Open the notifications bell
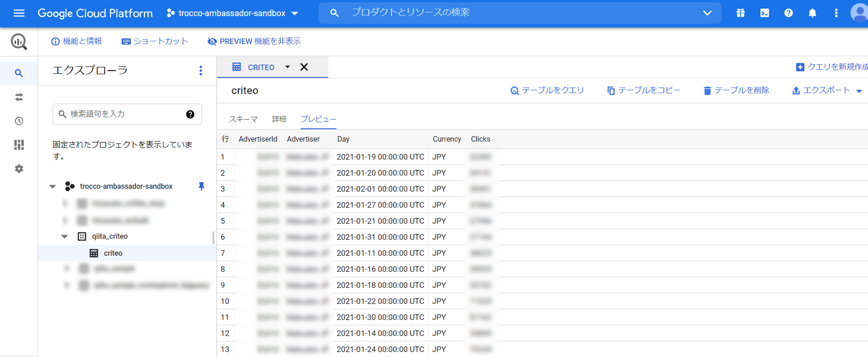The width and height of the screenshot is (868, 357). pos(812,13)
